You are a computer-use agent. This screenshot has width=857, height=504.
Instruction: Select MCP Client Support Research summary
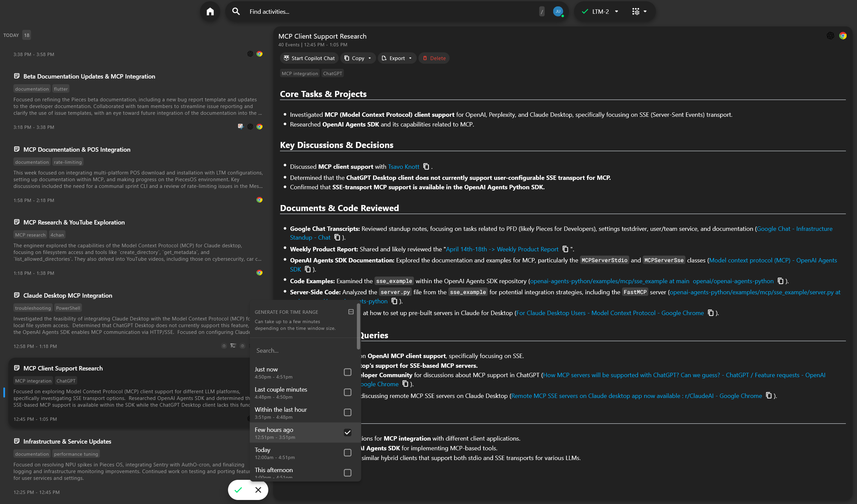click(63, 368)
